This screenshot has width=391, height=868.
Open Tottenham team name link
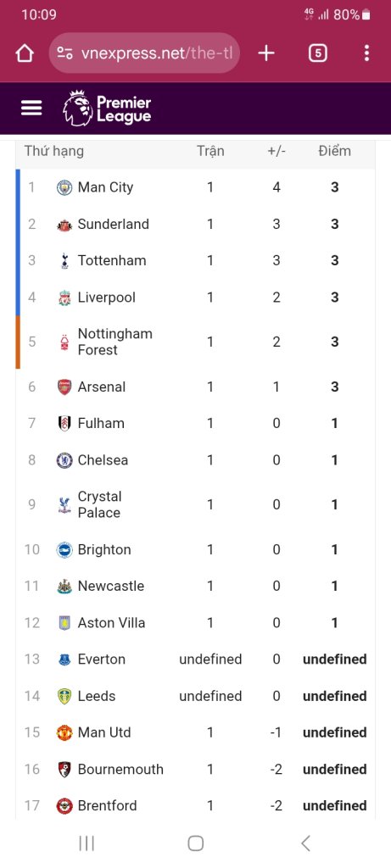pyautogui.click(x=112, y=261)
